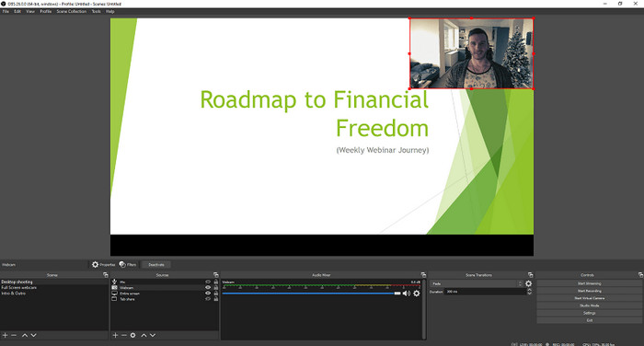644x346 pixels.
Task: Open the View menu
Action: tap(30, 12)
